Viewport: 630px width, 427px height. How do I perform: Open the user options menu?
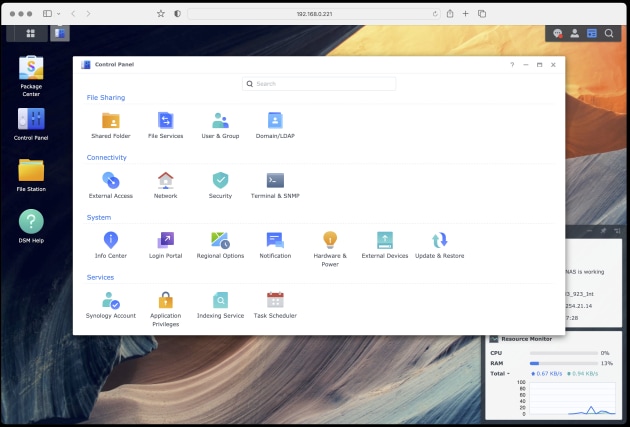click(x=575, y=33)
